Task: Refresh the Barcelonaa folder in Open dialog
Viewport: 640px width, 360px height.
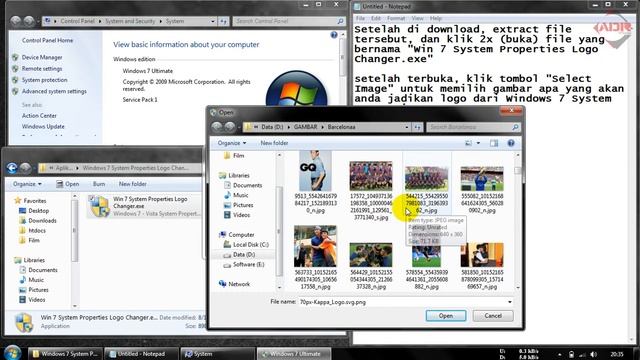Action: (x=417, y=127)
